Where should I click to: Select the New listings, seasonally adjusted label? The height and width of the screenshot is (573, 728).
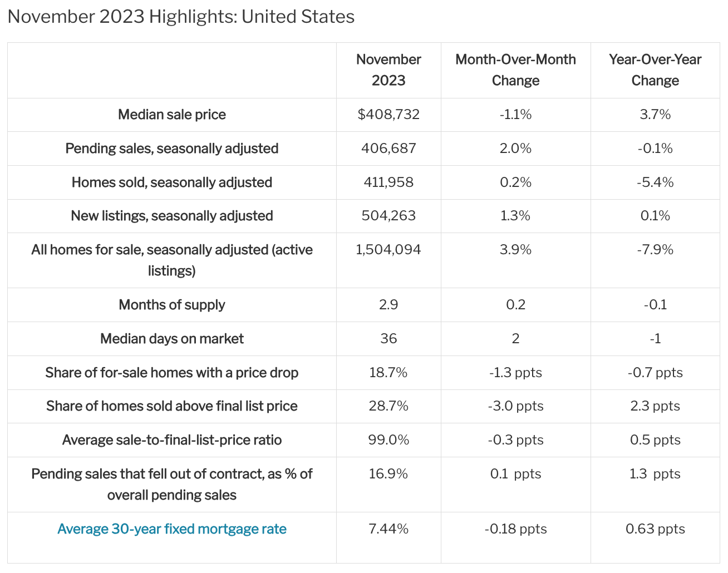[x=172, y=216]
